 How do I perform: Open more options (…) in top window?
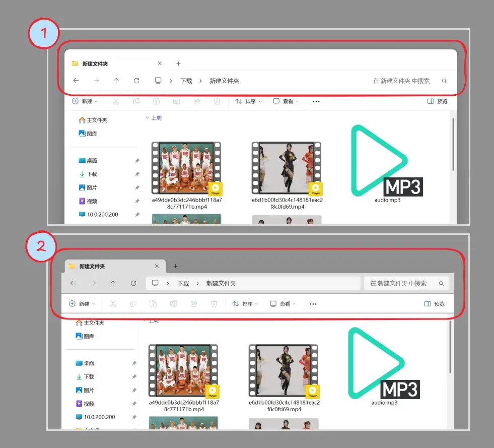[316, 101]
